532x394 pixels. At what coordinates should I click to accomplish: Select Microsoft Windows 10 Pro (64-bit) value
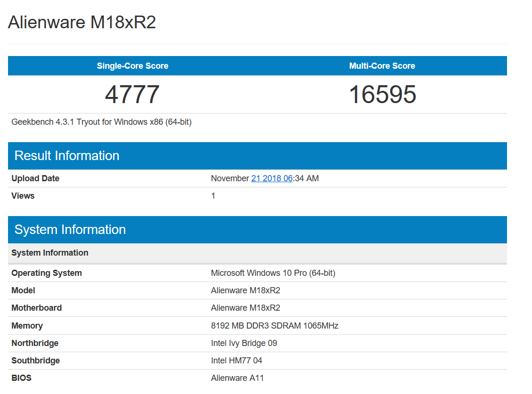pos(273,273)
